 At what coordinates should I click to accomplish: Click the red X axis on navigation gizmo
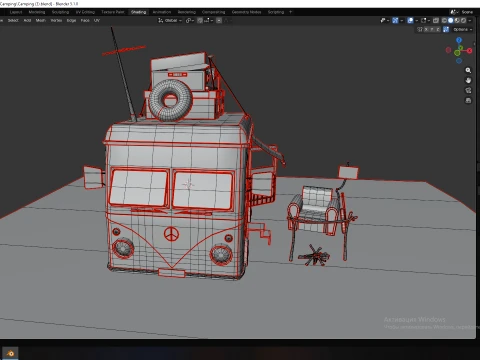tap(470, 51)
